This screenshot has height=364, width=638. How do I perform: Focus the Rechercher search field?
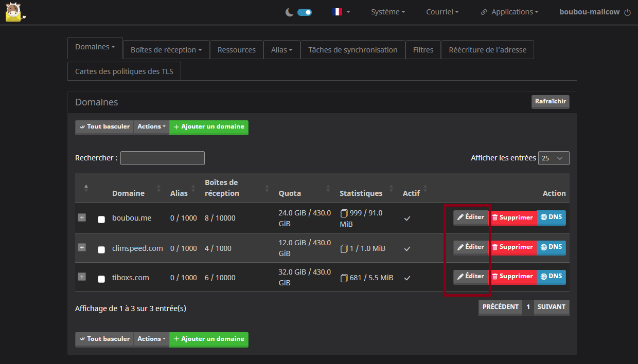(x=163, y=158)
